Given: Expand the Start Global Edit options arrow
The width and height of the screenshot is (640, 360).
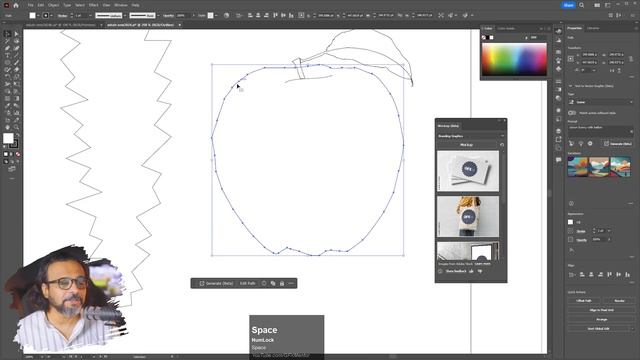Looking at the screenshot, I should (631, 329).
